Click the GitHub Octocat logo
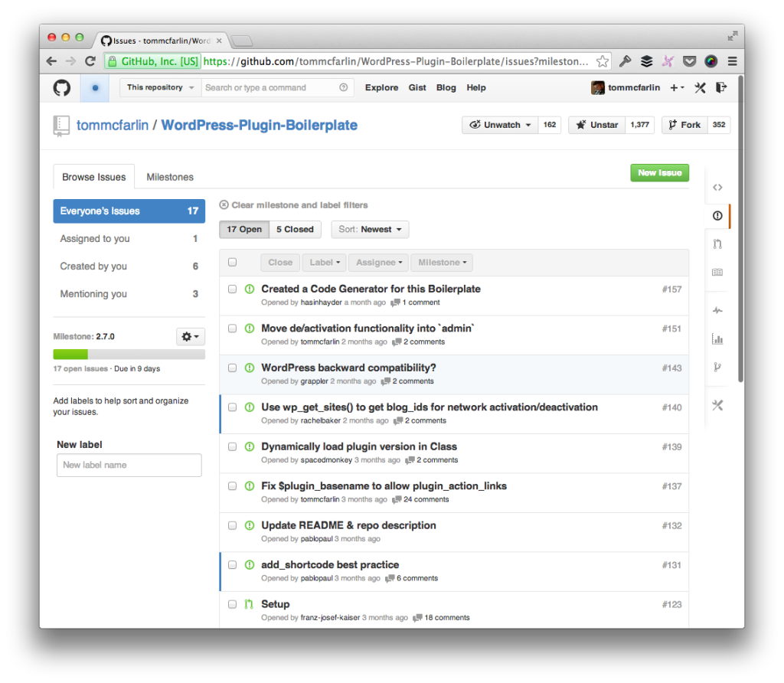This screenshot has width=784, height=683. pyautogui.click(x=62, y=87)
